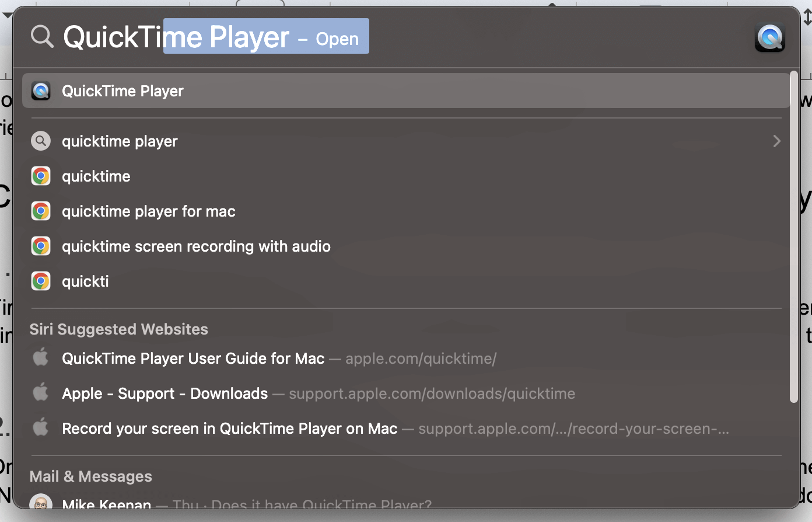Select the 'quickti' Chrome suggestion
The height and width of the screenshot is (522, 812).
tap(406, 281)
